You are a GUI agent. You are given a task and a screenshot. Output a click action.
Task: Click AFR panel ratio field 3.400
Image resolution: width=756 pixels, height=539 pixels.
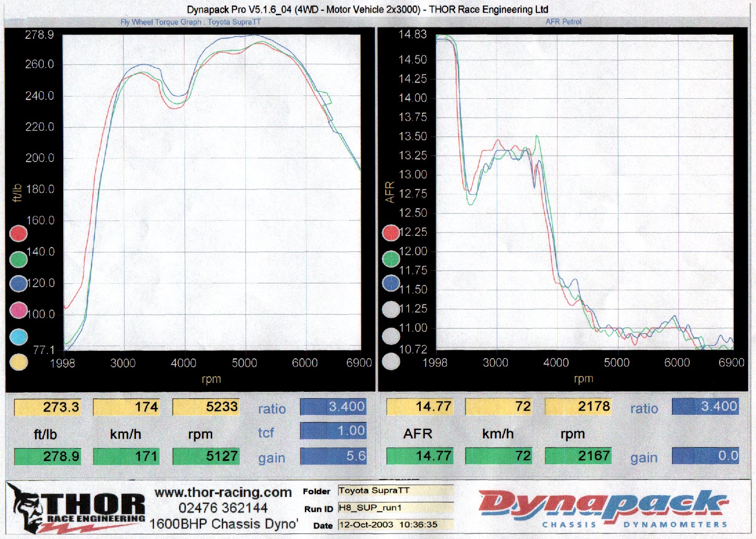point(705,406)
